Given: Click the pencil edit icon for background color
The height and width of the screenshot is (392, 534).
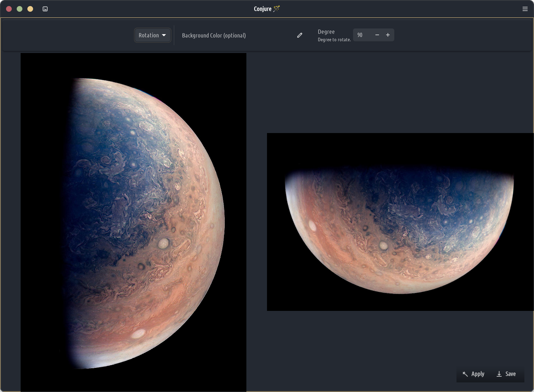Looking at the screenshot, I should 300,35.
